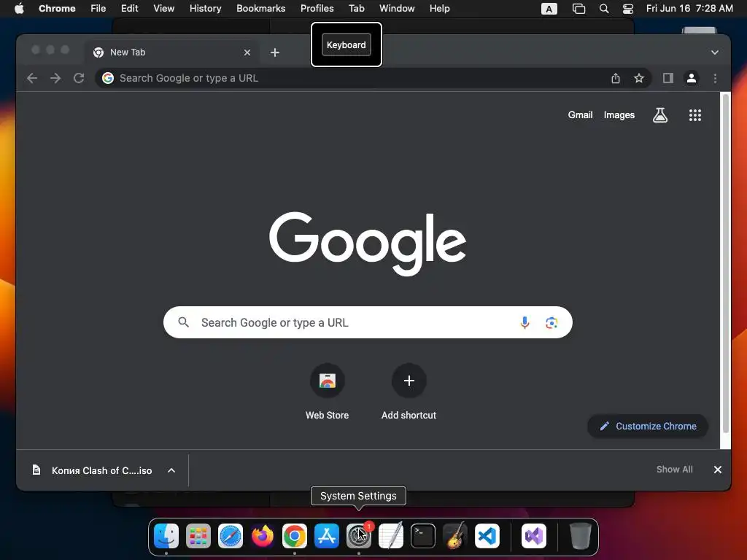Bookmark this tab with the star icon
747x560 pixels.
pyautogui.click(x=639, y=78)
